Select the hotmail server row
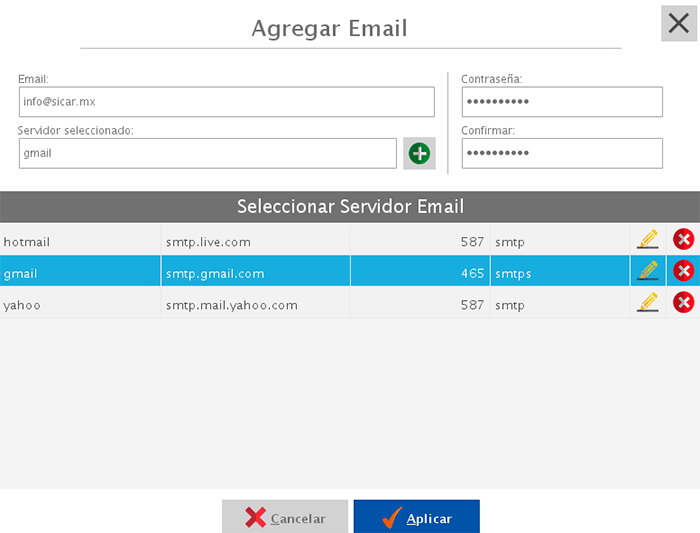700x533 pixels. [80, 241]
